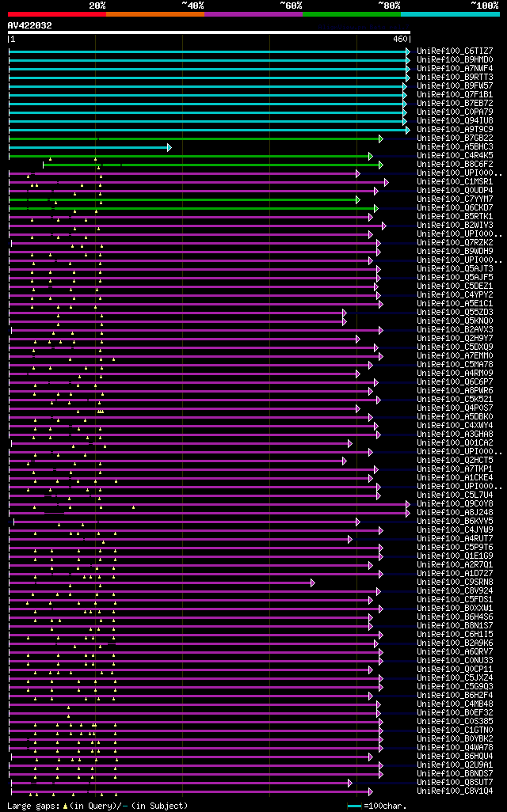Open hit UniRef100_A7NWF4
The width and height of the screenshot is (507, 812).
[x=456, y=68]
